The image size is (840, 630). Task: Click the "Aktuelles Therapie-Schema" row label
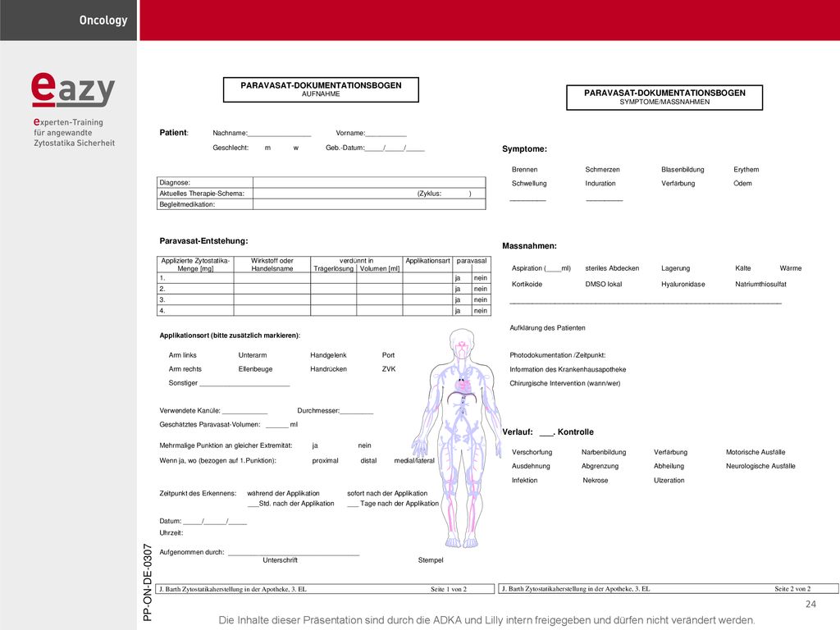click(202, 194)
